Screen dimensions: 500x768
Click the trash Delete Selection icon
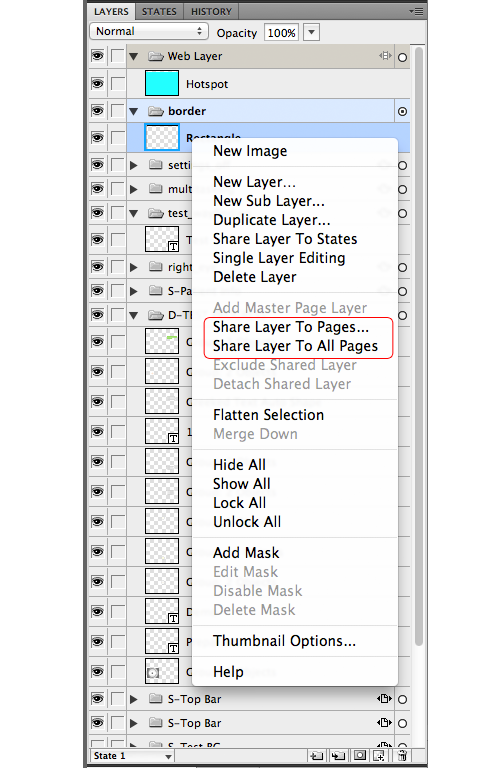click(x=402, y=756)
